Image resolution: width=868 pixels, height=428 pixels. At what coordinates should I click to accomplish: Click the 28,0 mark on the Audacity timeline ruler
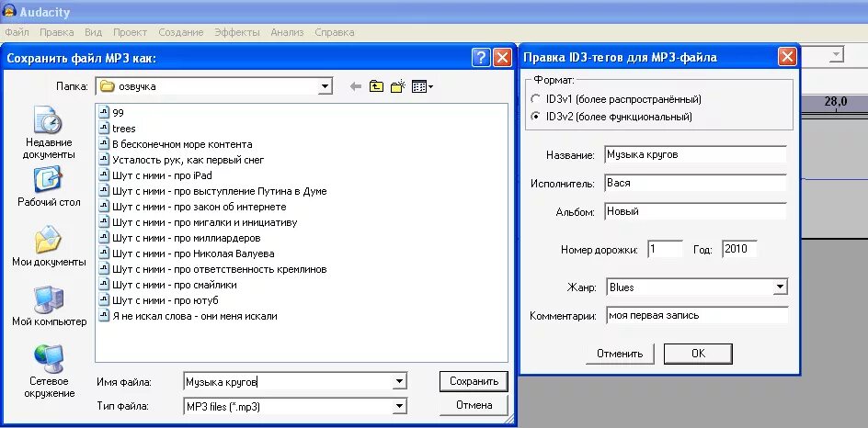coord(835,101)
